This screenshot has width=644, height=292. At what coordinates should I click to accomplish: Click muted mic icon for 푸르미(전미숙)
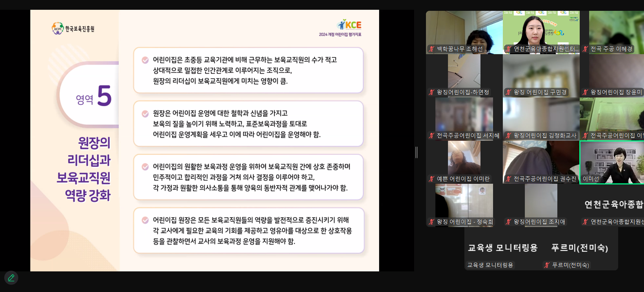tap(547, 265)
